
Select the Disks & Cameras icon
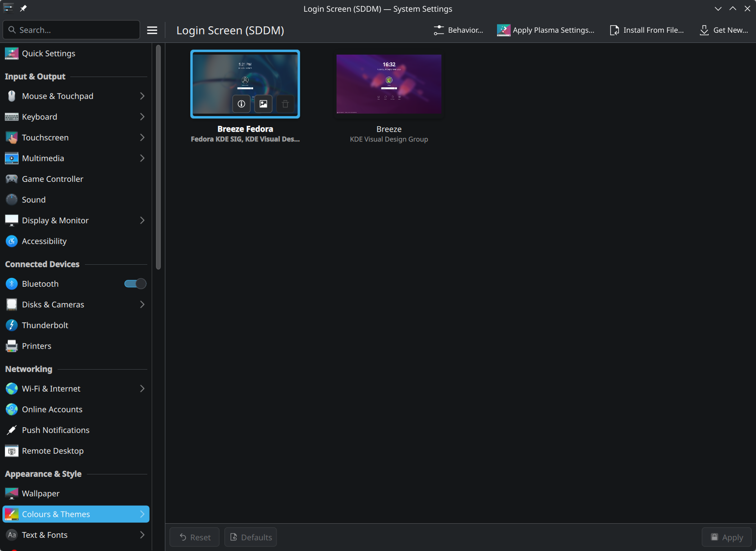(x=12, y=305)
